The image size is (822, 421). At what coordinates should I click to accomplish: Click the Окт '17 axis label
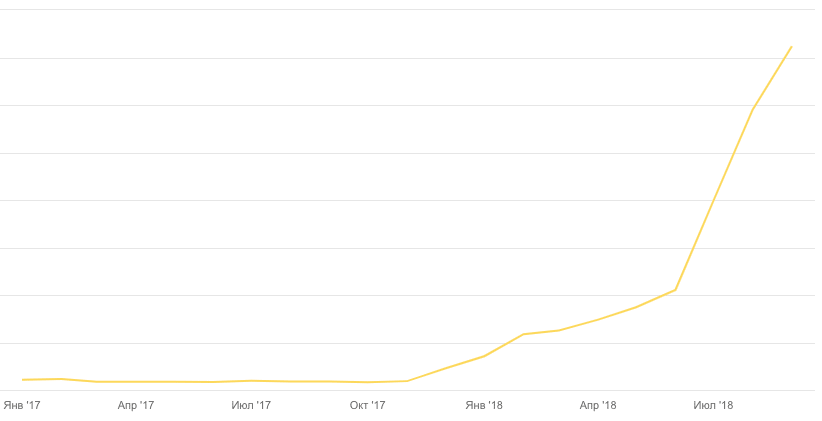367,405
